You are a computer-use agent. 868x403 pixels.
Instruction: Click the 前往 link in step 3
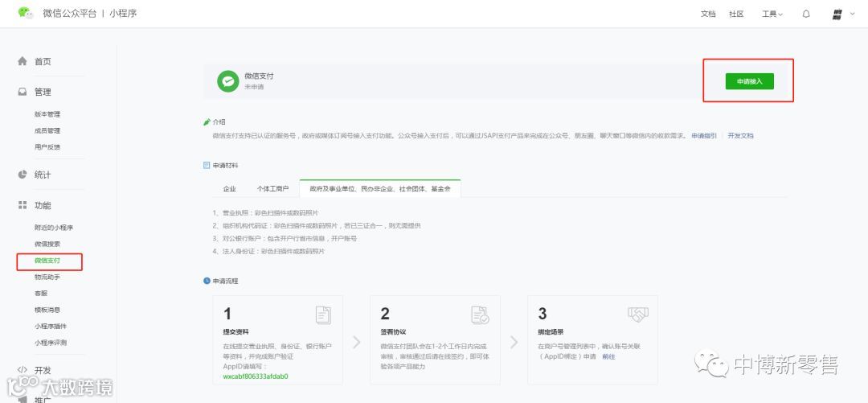click(x=608, y=356)
